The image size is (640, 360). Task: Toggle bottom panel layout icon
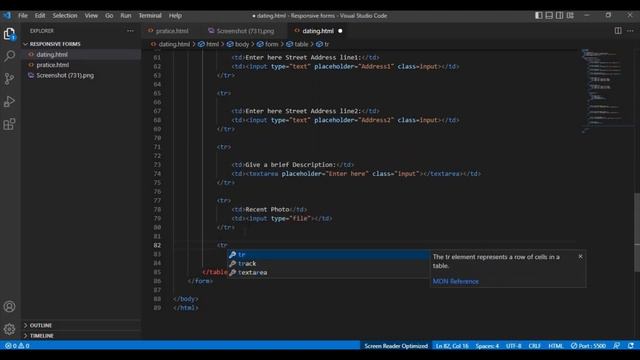point(549,16)
